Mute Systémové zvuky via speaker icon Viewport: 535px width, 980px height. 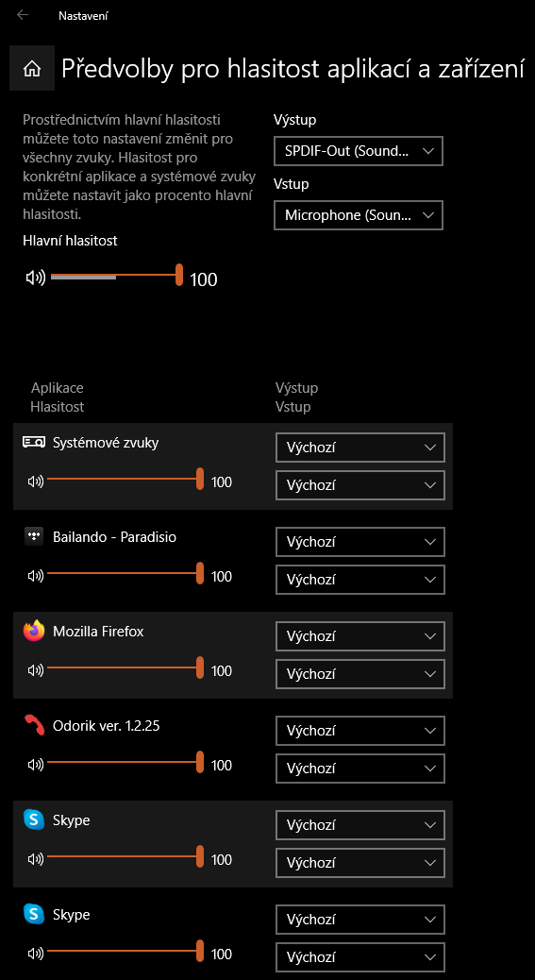[36, 482]
